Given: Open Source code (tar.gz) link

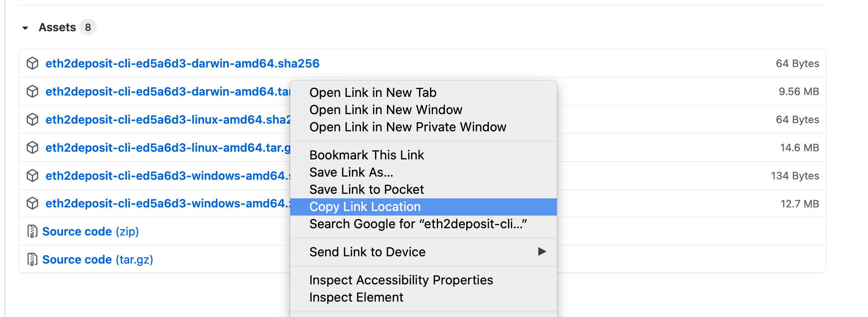Looking at the screenshot, I should coord(98,259).
